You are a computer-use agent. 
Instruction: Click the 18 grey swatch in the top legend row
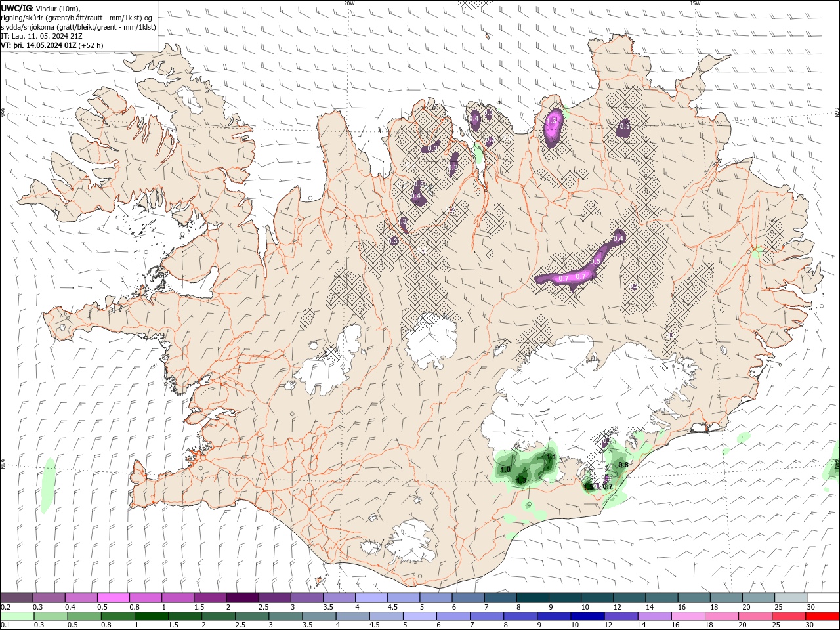click(726, 597)
